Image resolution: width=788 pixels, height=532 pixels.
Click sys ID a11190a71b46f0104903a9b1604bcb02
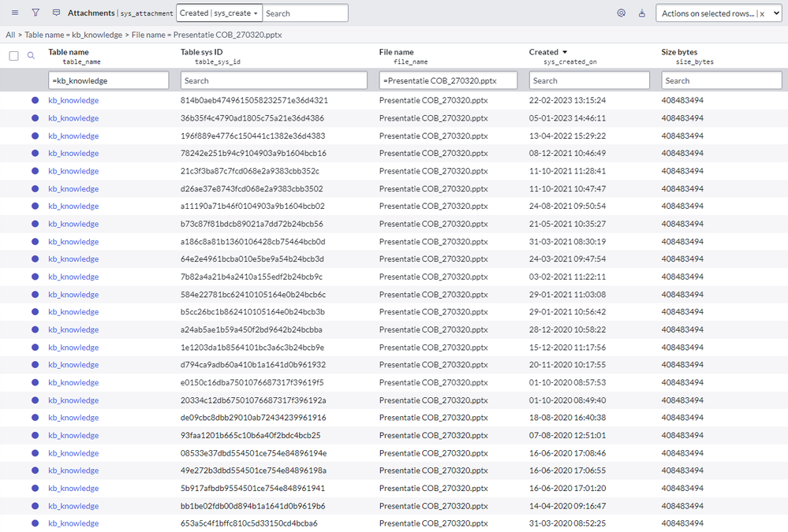pyautogui.click(x=252, y=206)
